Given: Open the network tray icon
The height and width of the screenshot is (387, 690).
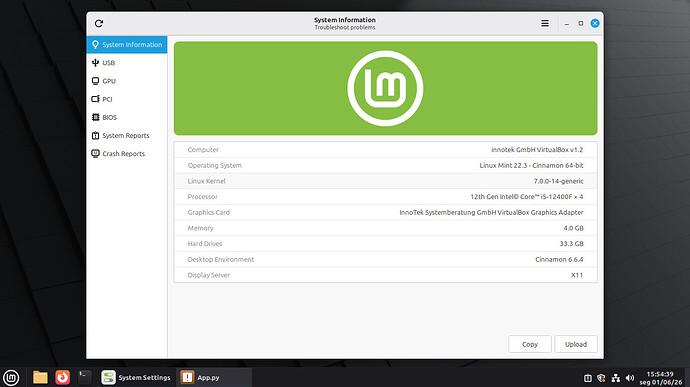Looking at the screenshot, I should (x=616, y=378).
